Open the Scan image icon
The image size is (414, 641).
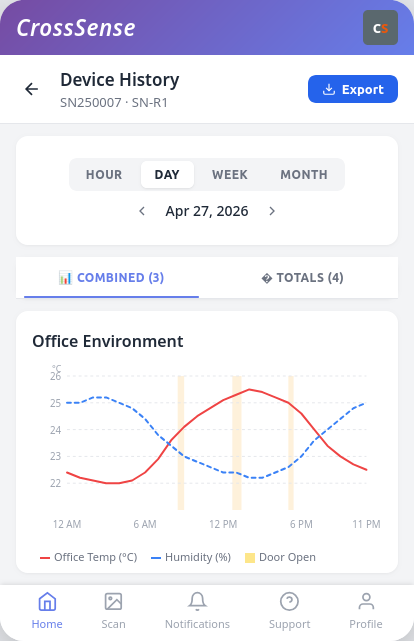coord(113,602)
